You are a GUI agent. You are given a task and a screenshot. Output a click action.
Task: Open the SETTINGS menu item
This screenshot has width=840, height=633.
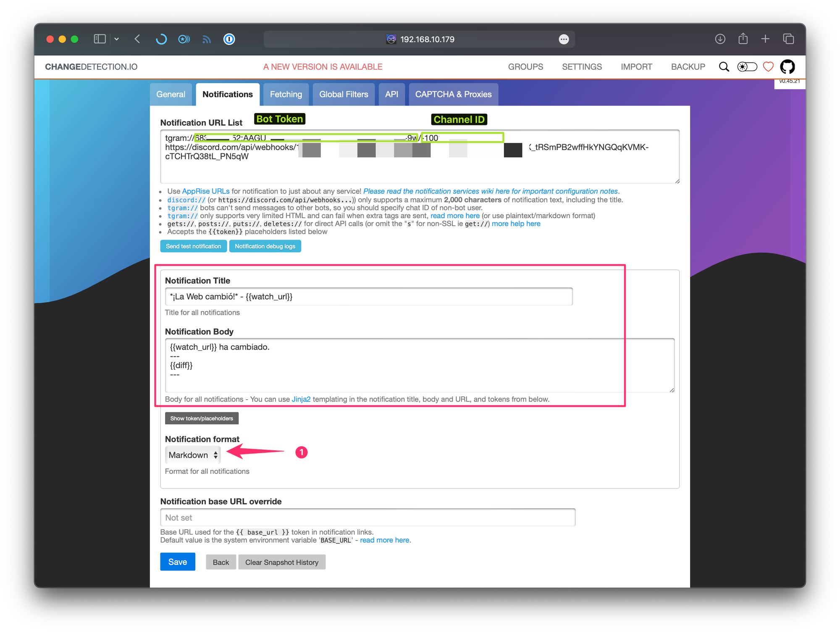582,67
